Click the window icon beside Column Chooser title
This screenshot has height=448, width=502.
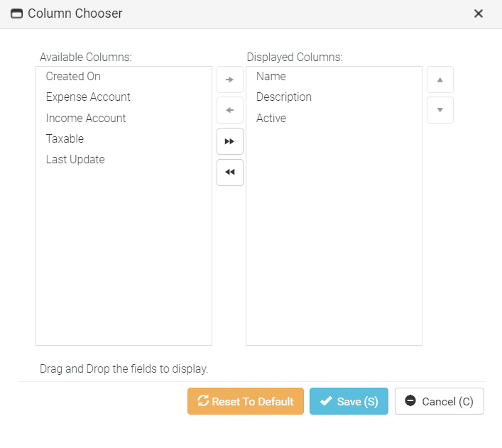(16, 13)
